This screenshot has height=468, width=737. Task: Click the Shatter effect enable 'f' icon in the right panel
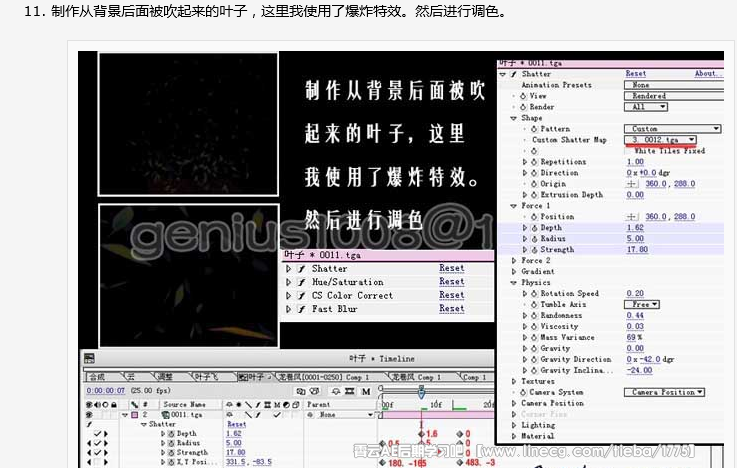513,74
